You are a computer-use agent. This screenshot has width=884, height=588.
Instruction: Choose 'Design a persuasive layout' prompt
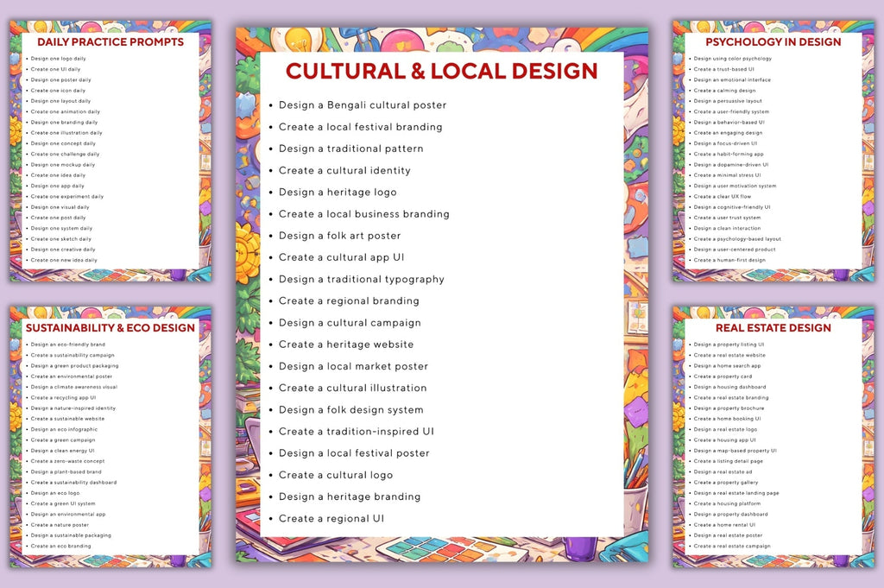(x=727, y=101)
